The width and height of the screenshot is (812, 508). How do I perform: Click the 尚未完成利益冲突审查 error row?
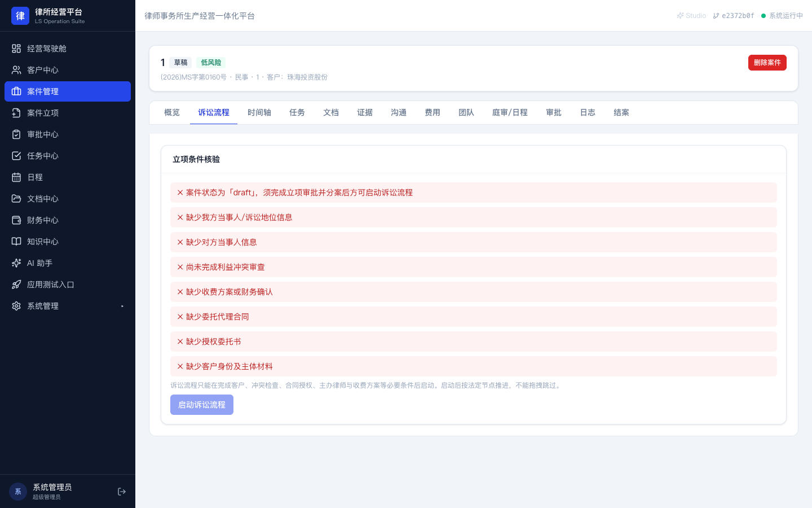[x=474, y=267]
